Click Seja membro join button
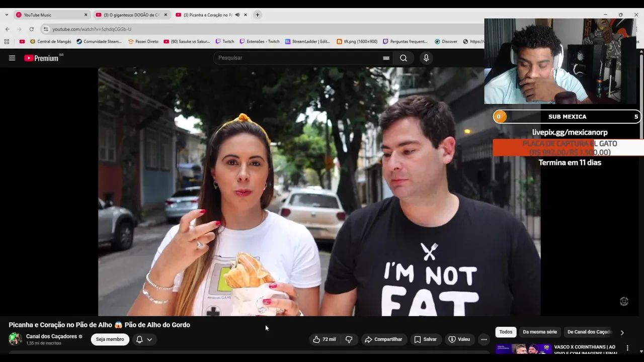The image size is (644, 362). tap(110, 339)
